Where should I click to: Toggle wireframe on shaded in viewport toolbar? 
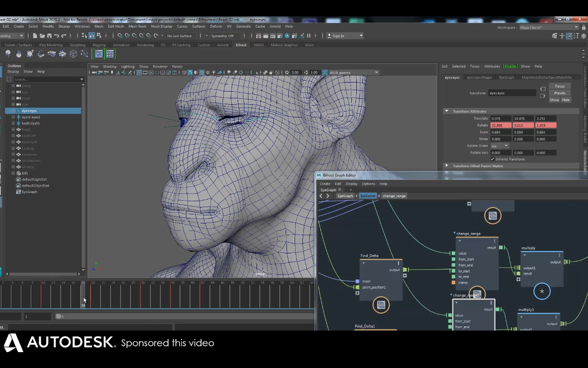pos(203,73)
